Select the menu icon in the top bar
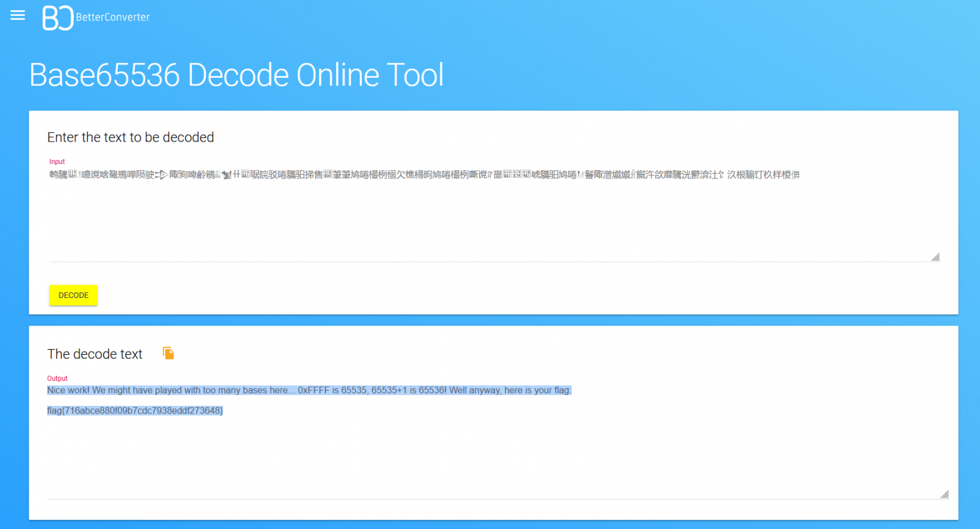Viewport: 980px width, 529px height. [17, 15]
